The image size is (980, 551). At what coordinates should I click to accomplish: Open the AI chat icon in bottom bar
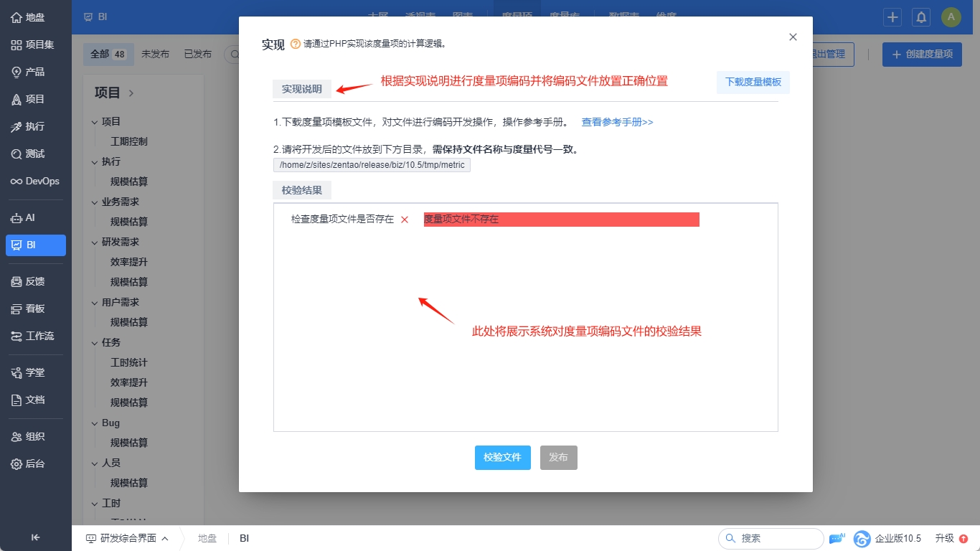[x=837, y=538]
